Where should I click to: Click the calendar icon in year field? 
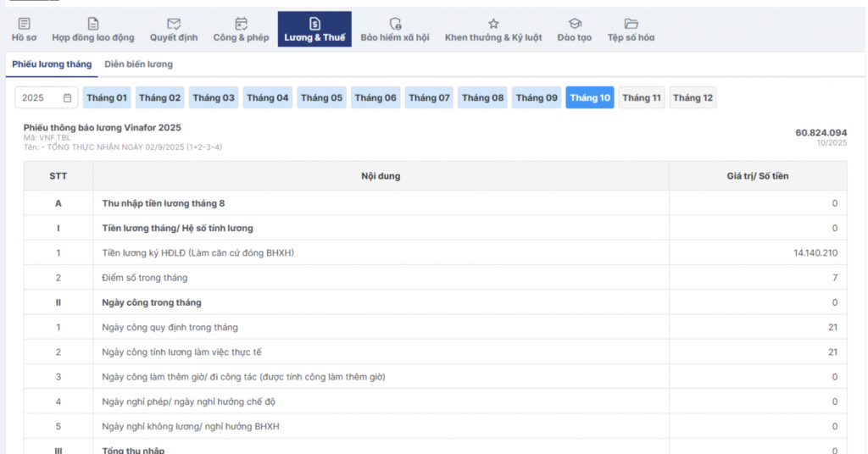tap(68, 98)
